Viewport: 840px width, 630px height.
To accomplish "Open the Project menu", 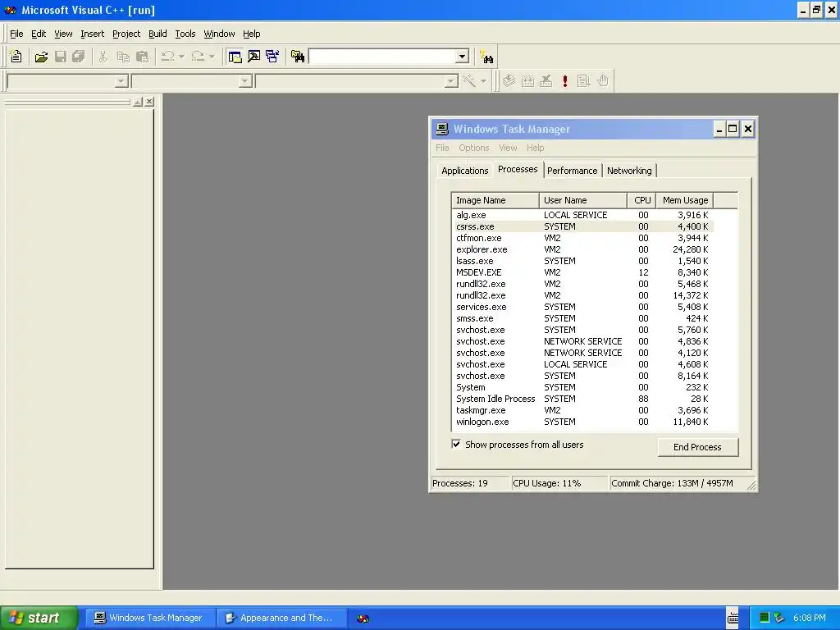I will pos(126,34).
